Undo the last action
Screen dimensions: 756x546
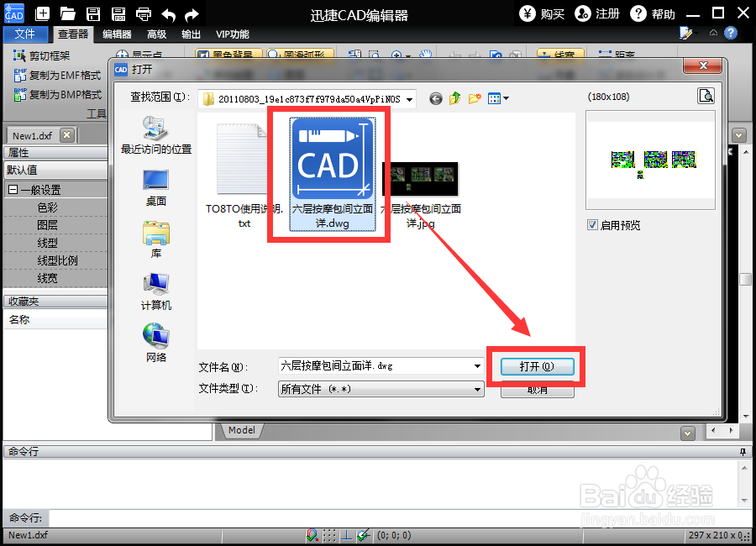tap(168, 14)
